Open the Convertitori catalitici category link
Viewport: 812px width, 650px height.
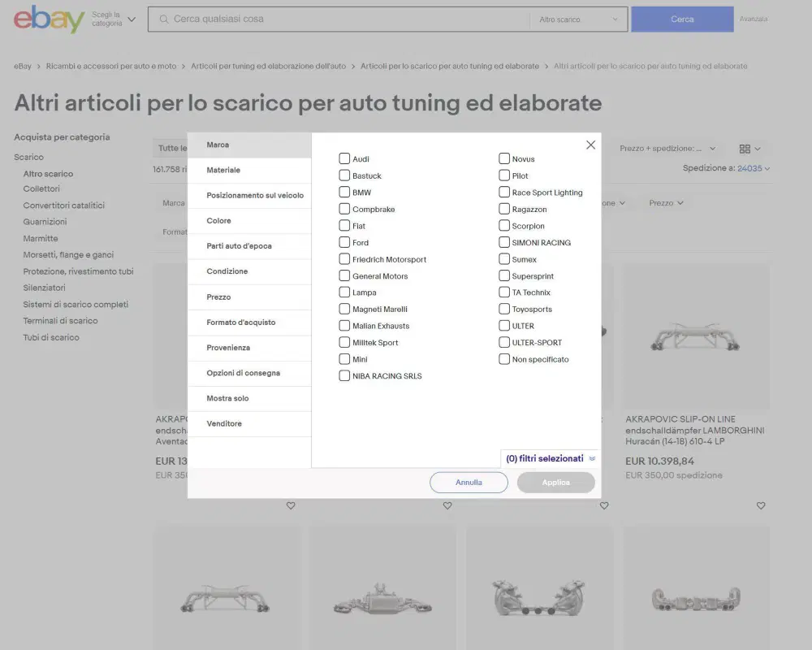pos(63,206)
